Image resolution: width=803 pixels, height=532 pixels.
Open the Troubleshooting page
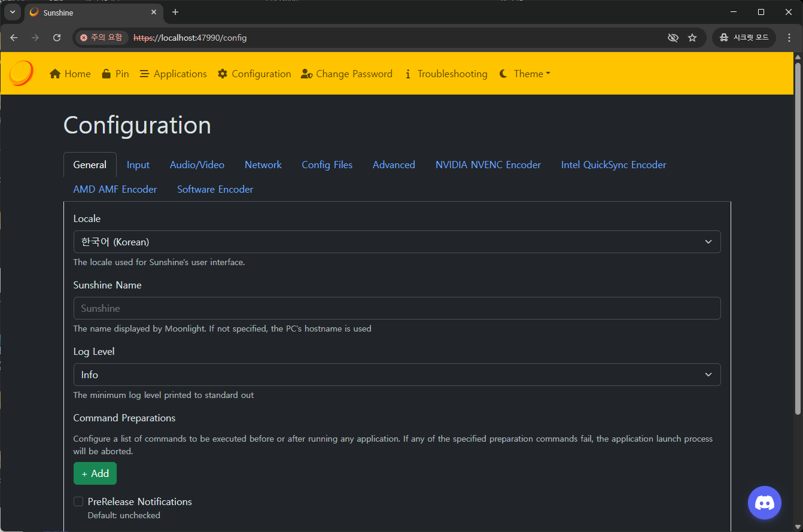coord(446,74)
